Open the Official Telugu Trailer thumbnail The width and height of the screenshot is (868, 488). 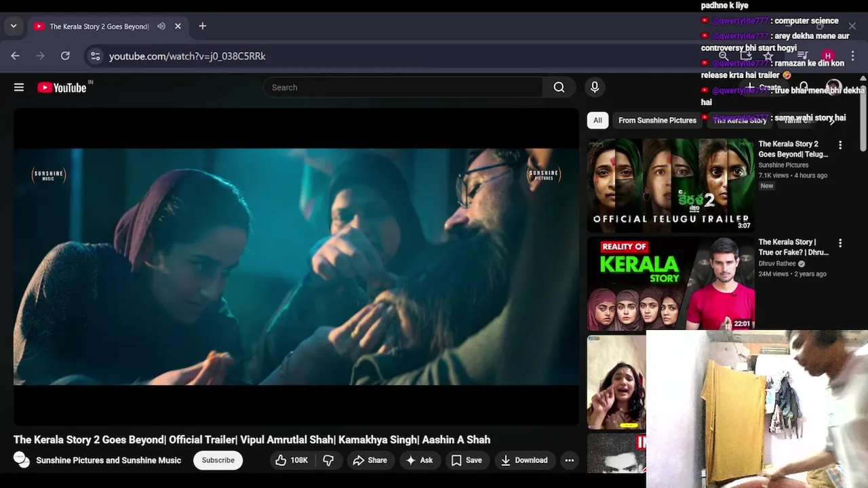pyautogui.click(x=671, y=185)
